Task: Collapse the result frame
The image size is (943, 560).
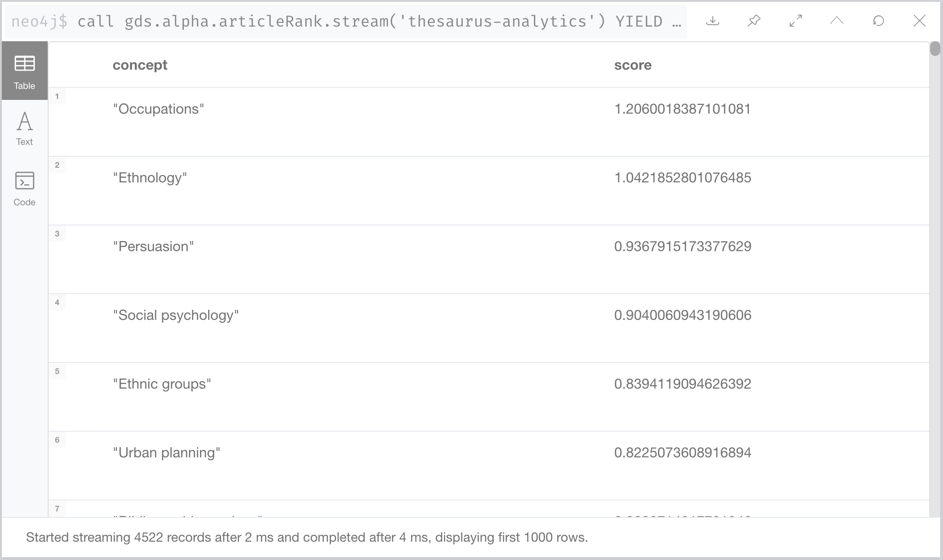Action: pos(837,21)
